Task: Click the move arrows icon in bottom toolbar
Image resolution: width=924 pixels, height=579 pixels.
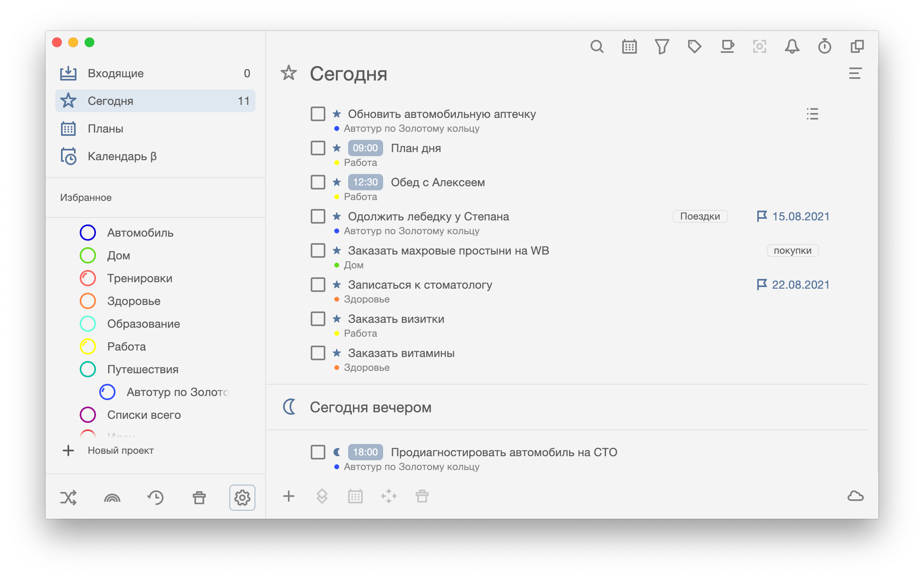Action: (x=389, y=496)
